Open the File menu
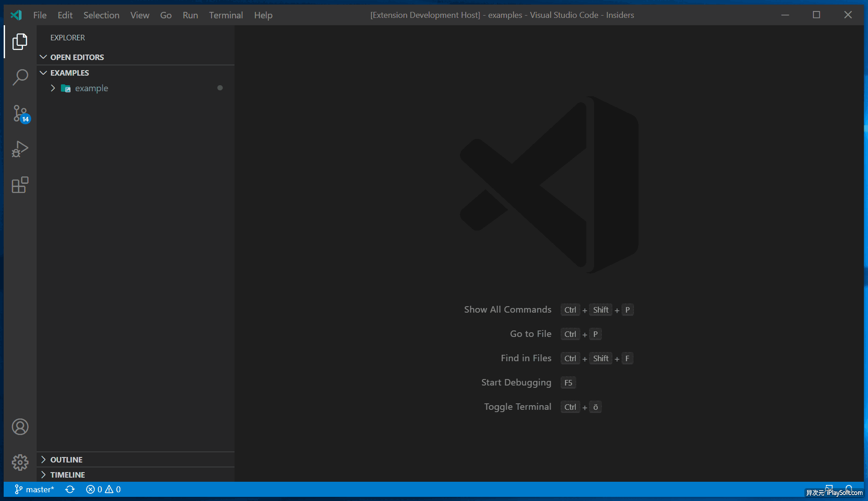The height and width of the screenshot is (501, 868). [40, 15]
